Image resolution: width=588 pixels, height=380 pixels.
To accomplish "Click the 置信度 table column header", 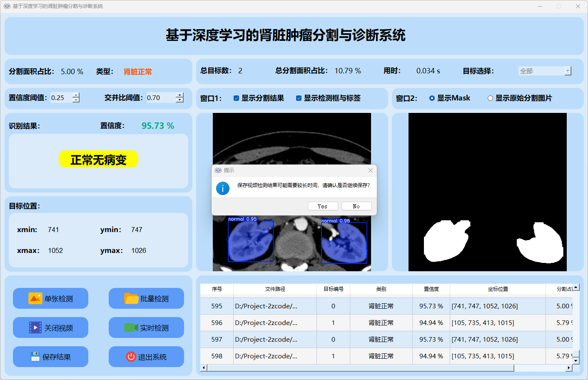I will point(431,289).
